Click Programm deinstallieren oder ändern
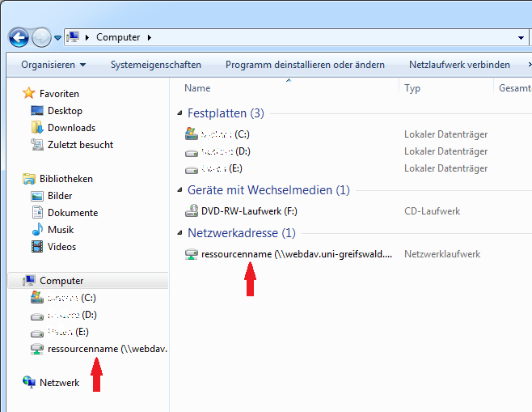The width and height of the screenshot is (532, 412). (x=305, y=65)
